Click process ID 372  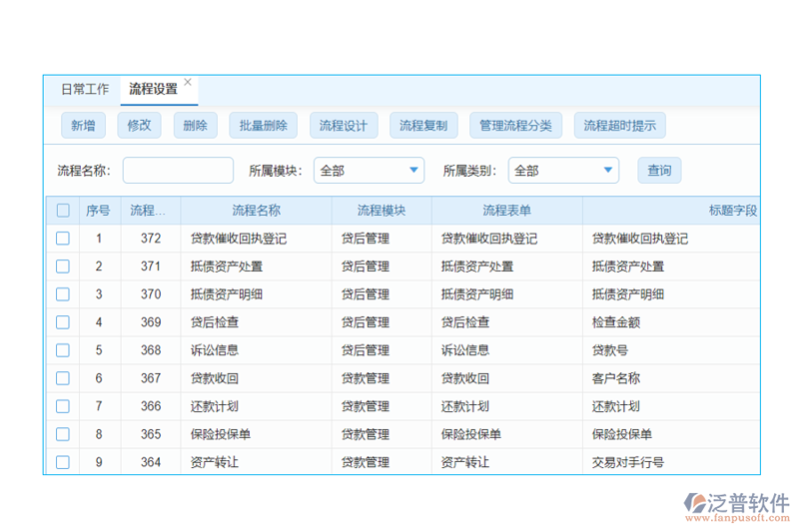pyautogui.click(x=151, y=239)
